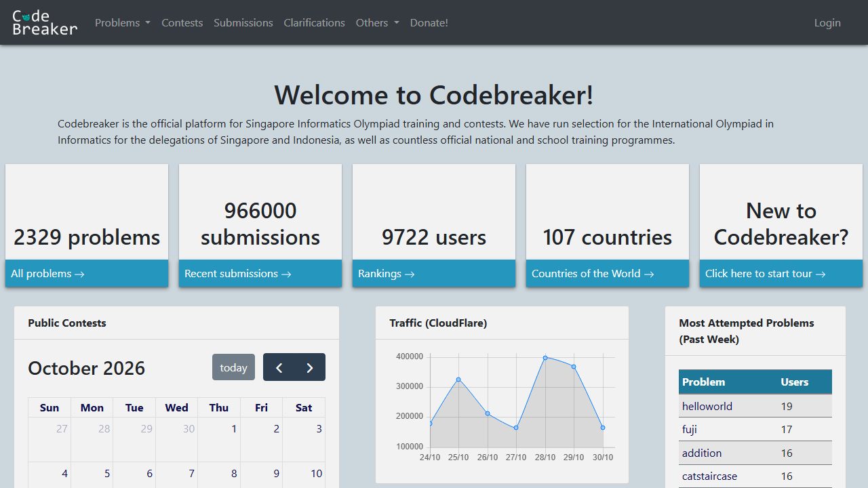Click the Users column header
The image size is (868, 488).
pyautogui.click(x=795, y=382)
